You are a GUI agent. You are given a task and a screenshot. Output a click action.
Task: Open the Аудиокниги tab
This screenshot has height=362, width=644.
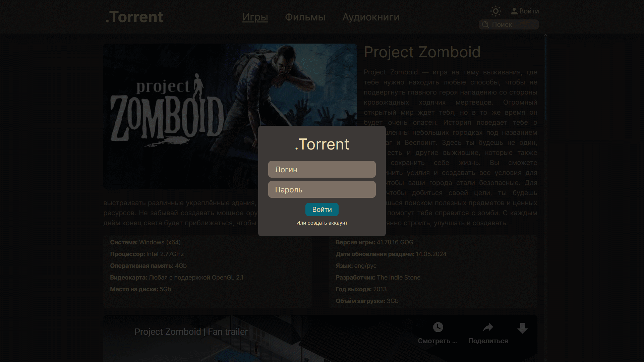pos(371,17)
